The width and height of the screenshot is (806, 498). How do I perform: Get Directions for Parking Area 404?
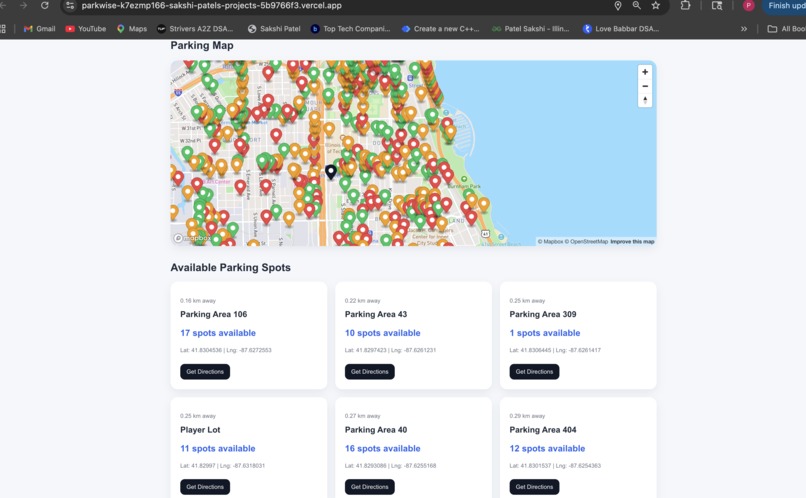tap(534, 487)
